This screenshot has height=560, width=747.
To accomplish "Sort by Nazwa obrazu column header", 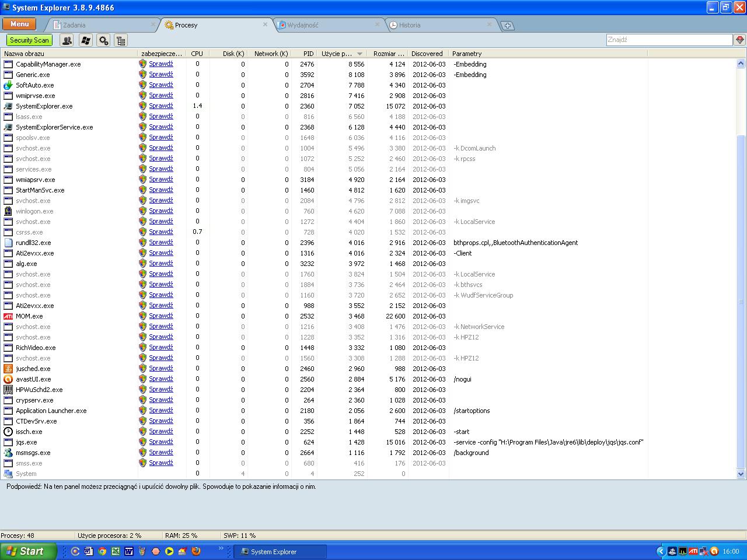I will click(69, 54).
